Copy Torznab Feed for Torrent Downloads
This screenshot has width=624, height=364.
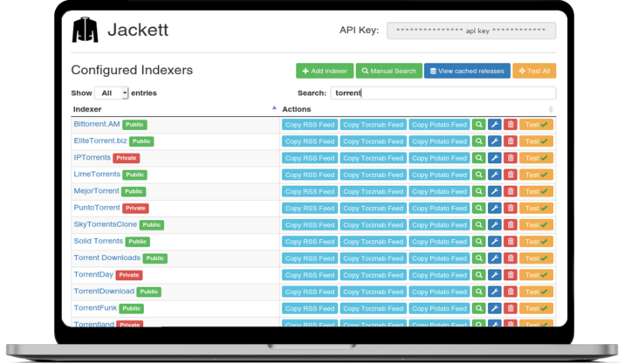coord(374,258)
